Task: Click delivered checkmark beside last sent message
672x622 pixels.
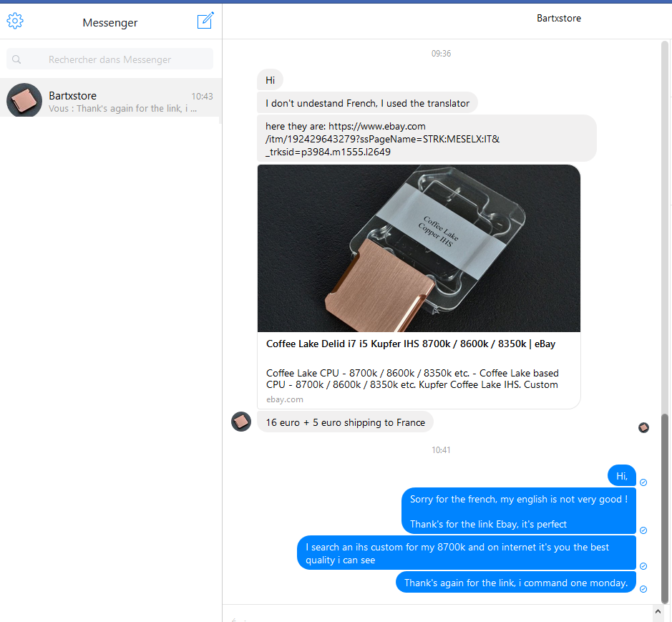Action: [x=643, y=589]
